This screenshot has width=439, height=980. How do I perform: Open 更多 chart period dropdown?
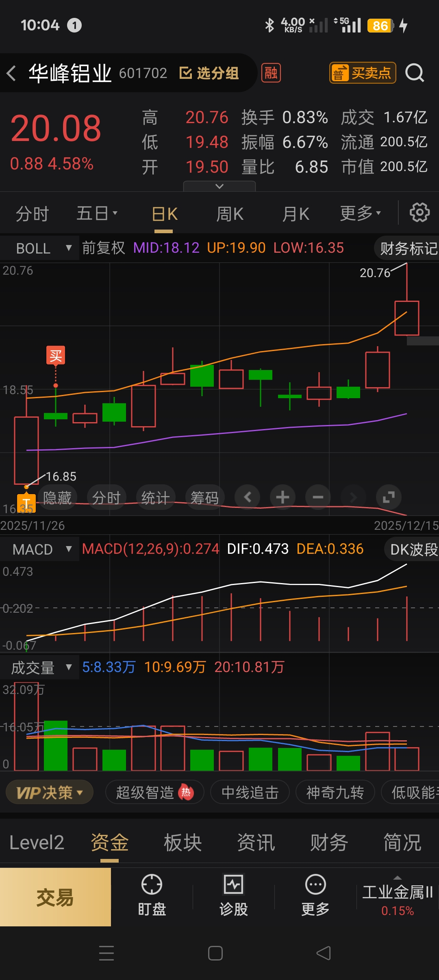point(360,213)
